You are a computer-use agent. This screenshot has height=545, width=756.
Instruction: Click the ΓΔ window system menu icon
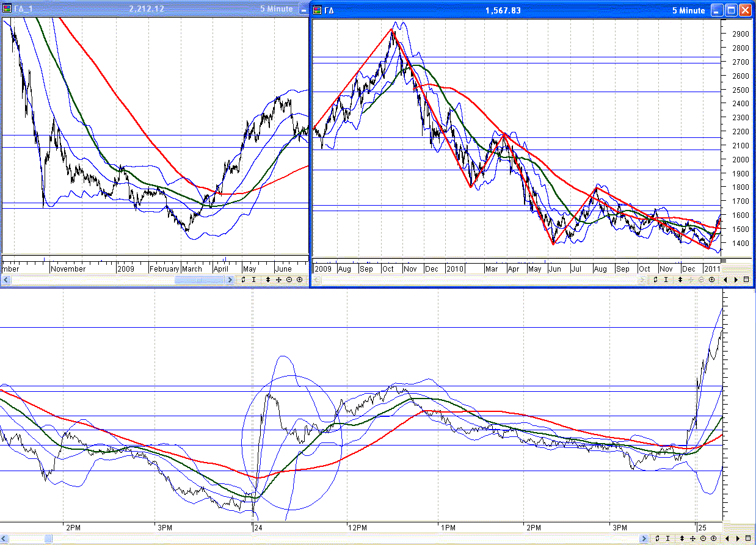click(316, 10)
